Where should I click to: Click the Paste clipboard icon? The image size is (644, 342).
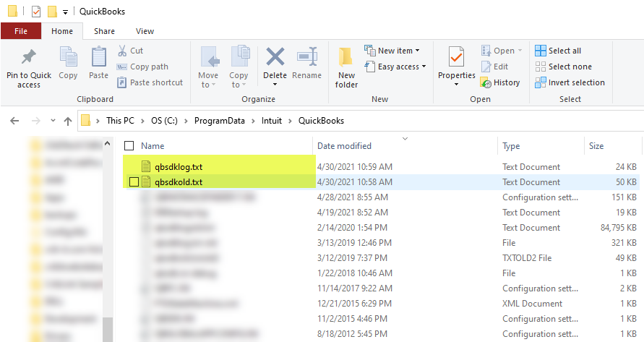98,58
